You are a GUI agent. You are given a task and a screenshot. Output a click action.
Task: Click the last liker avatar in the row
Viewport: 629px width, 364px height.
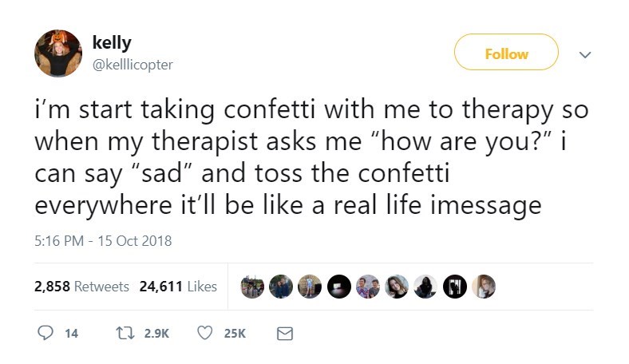coord(484,287)
